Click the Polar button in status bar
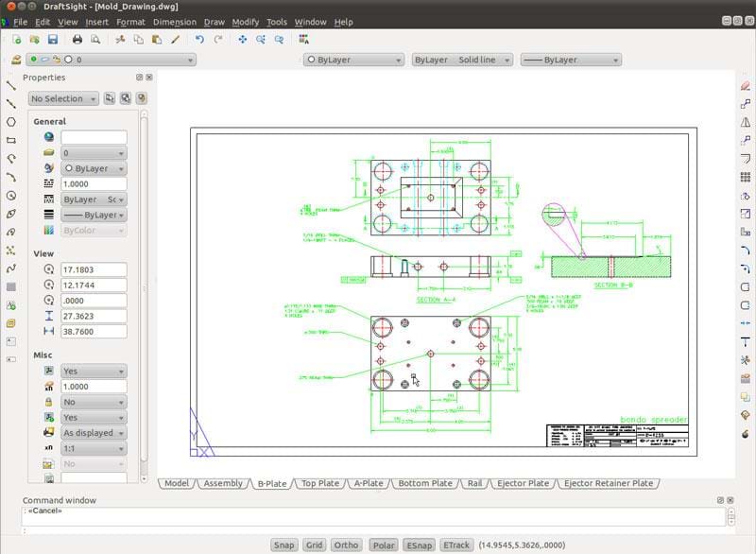The image size is (756, 554). (x=383, y=545)
